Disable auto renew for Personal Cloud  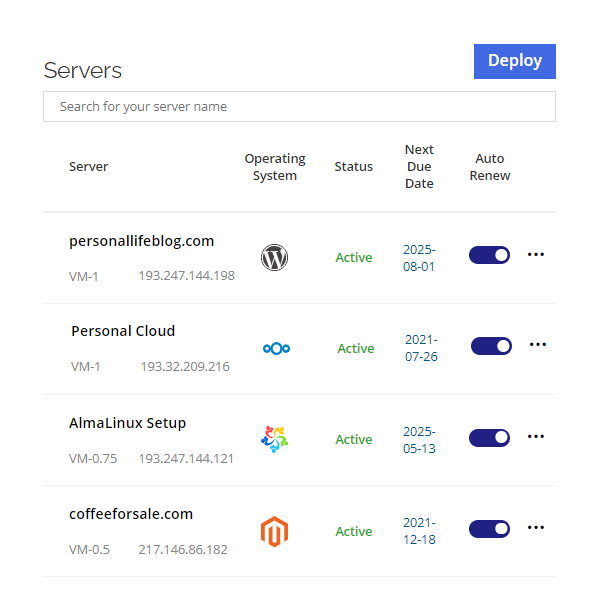[492, 346]
